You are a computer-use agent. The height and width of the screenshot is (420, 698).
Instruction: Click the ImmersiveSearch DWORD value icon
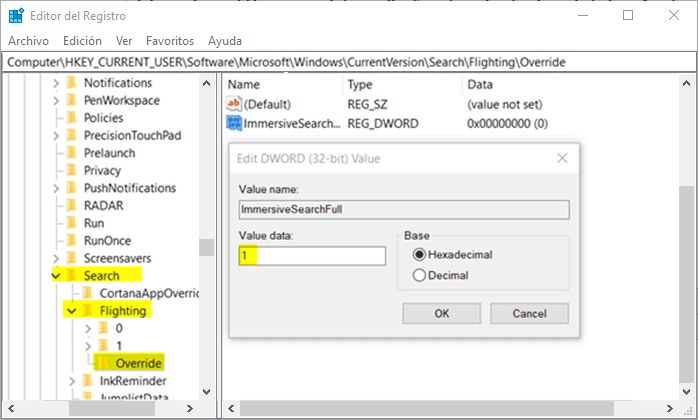(234, 123)
